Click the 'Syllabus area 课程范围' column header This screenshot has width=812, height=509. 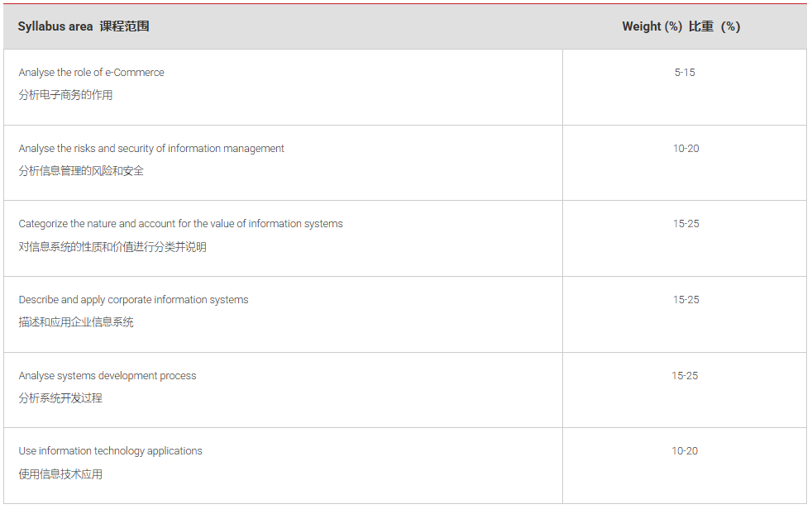click(x=84, y=26)
